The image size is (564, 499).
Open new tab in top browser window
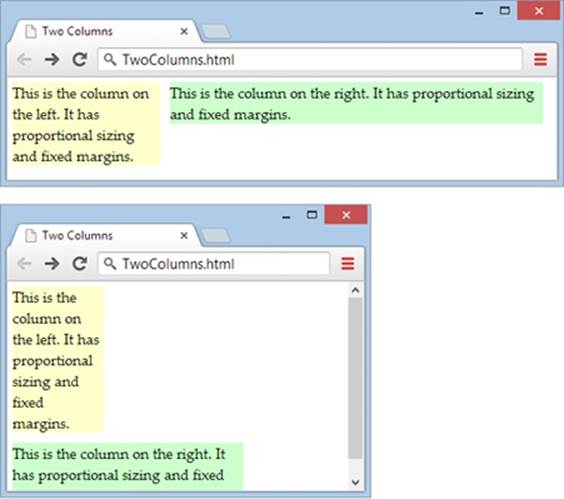coord(215,31)
